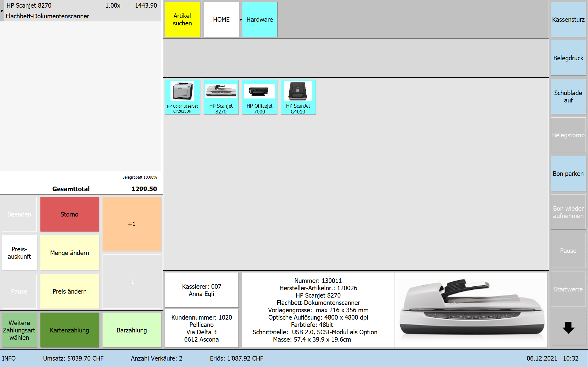Pay with Kartenzahlung
Image resolution: width=588 pixels, height=367 pixels.
click(x=69, y=330)
